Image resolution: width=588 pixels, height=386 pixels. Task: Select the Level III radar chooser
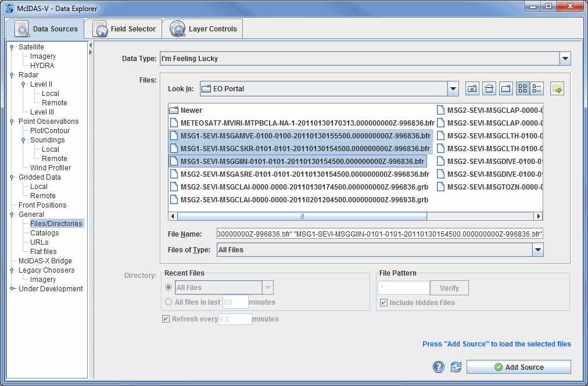(x=42, y=112)
